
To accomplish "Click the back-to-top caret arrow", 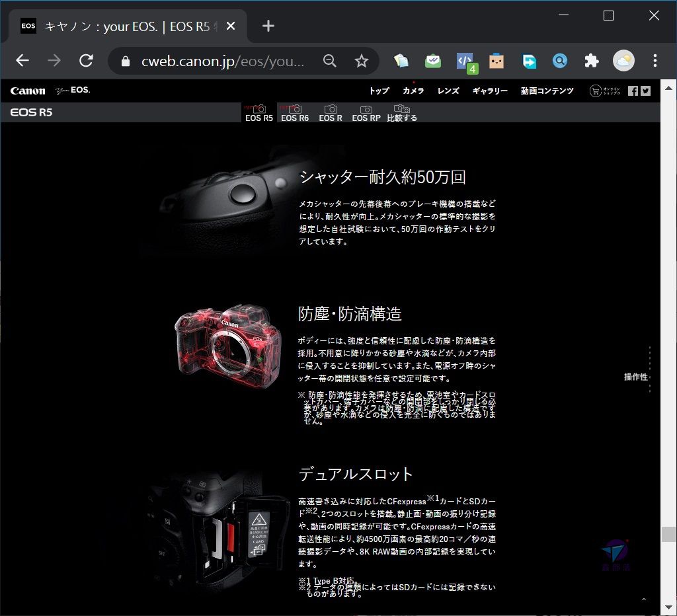I will pos(644,599).
